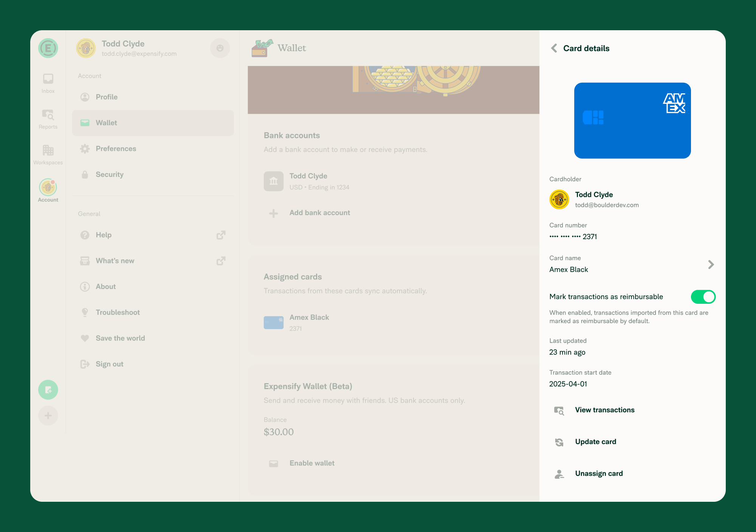Click Add bank account

click(x=319, y=212)
